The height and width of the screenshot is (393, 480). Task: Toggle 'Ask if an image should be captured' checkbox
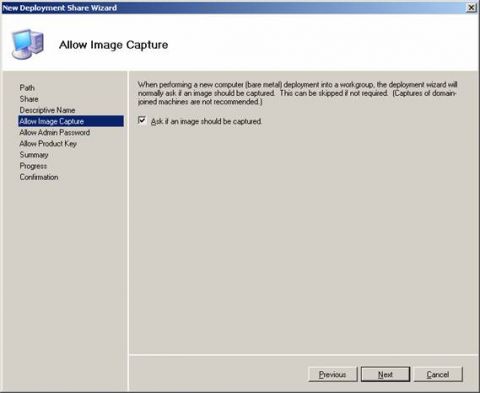[142, 121]
